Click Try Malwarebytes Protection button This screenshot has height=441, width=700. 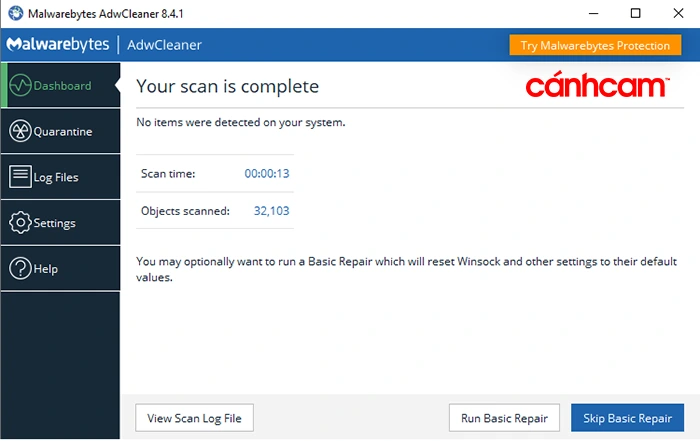tap(595, 45)
